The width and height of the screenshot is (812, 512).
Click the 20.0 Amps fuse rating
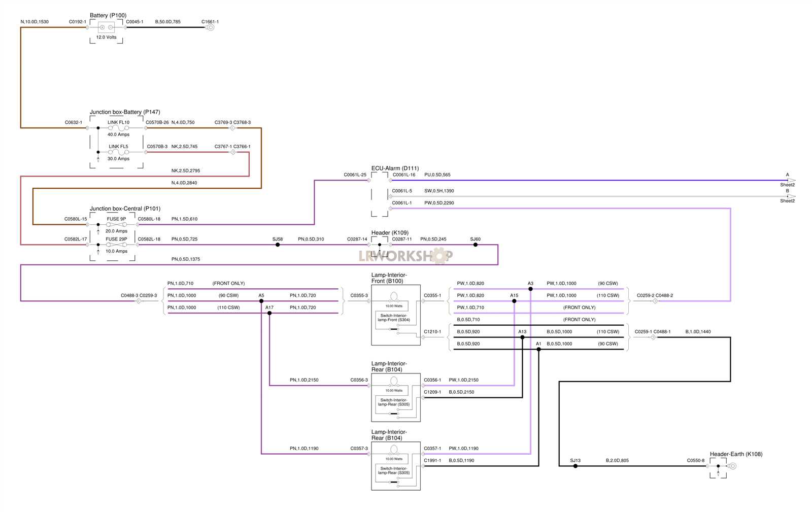[x=116, y=231]
